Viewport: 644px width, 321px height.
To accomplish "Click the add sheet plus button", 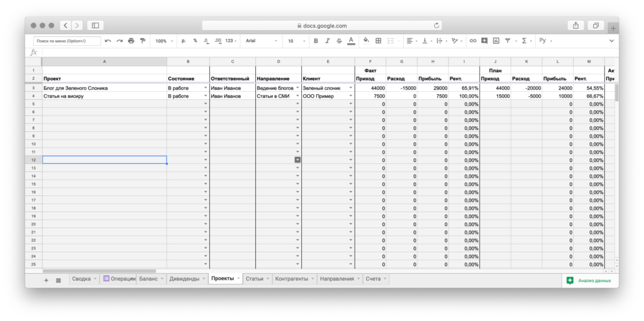I will [x=46, y=280].
